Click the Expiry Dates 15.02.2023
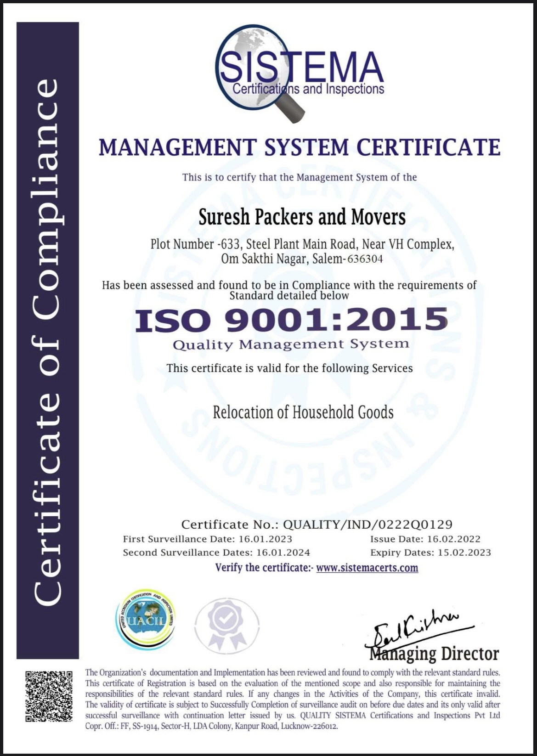 click(430, 553)
